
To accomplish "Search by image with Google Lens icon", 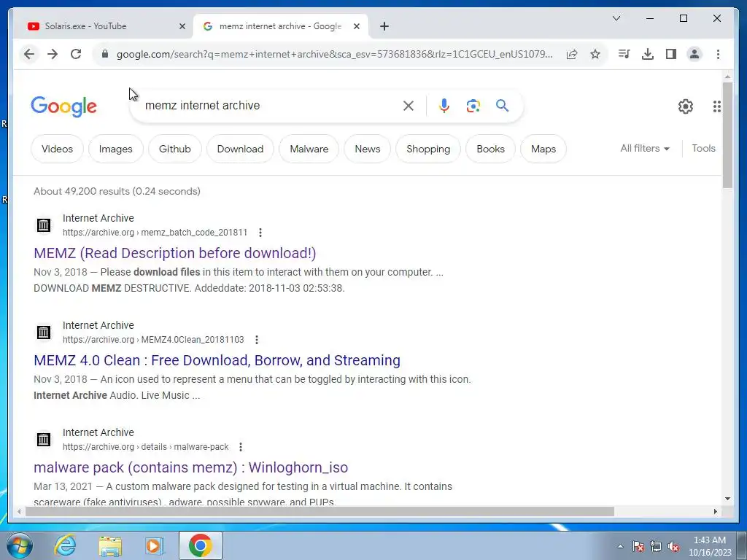I will (x=473, y=106).
